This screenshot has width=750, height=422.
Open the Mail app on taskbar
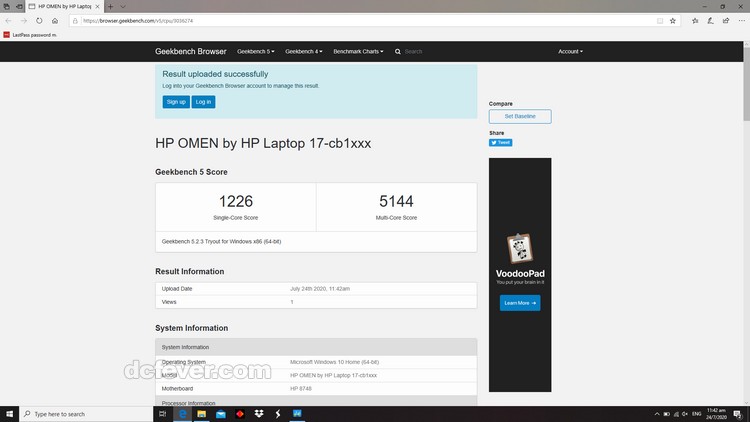221,414
